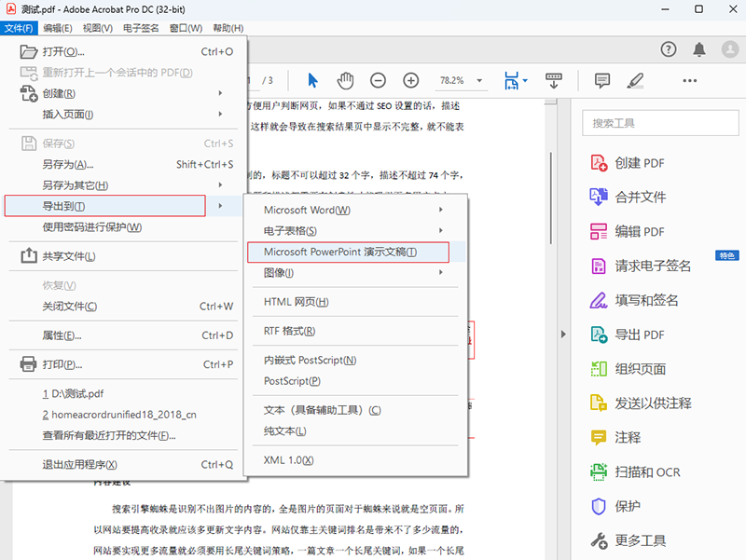This screenshot has width=746, height=560.
Task: Open the 电子签名 menu
Action: (x=141, y=28)
